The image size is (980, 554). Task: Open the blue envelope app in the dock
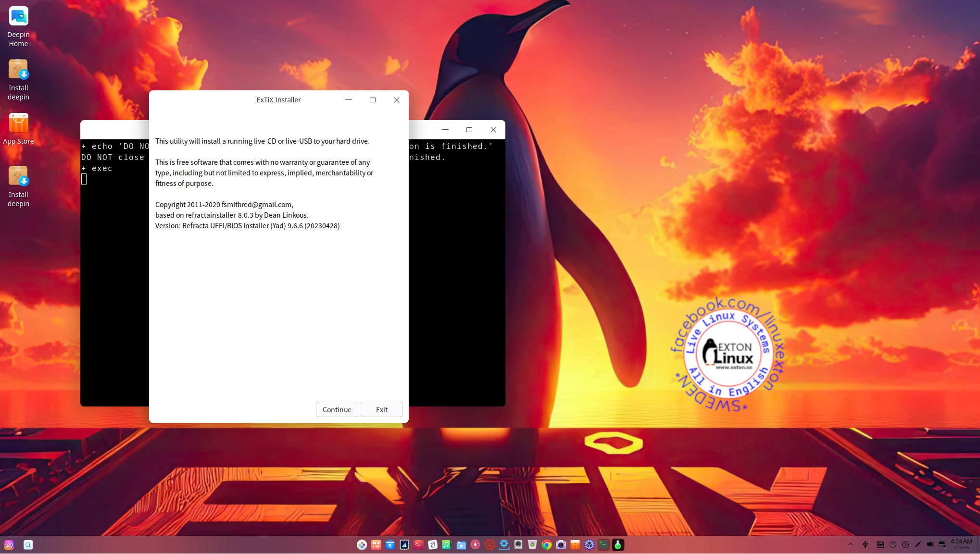click(390, 545)
